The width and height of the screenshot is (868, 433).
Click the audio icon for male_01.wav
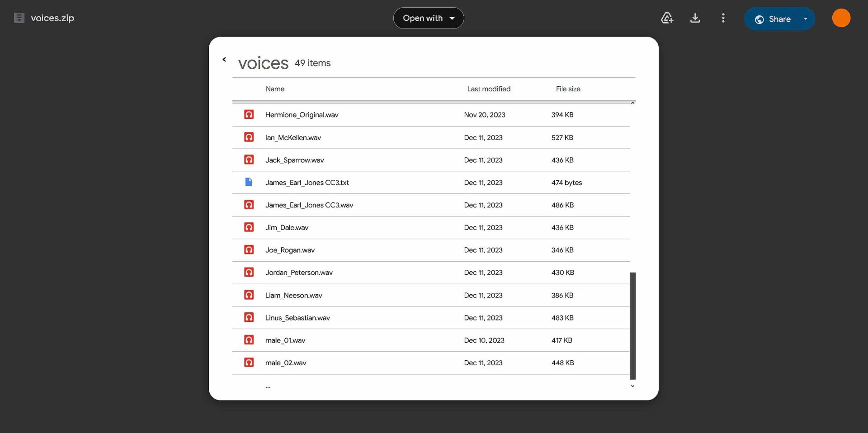[249, 340]
